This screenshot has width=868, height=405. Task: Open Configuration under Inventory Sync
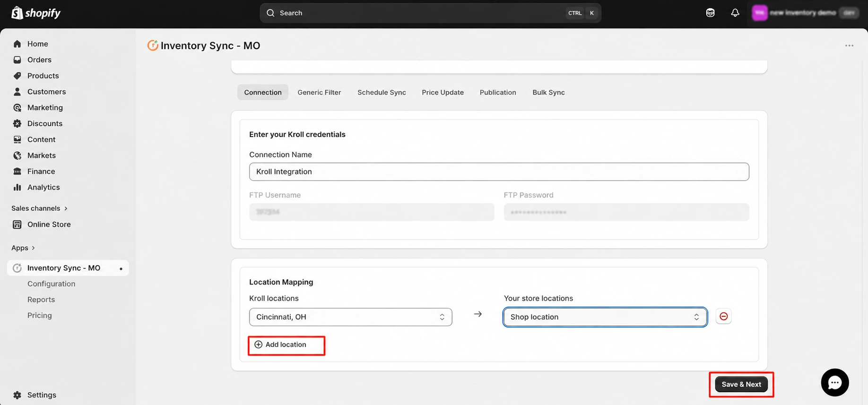(x=51, y=284)
